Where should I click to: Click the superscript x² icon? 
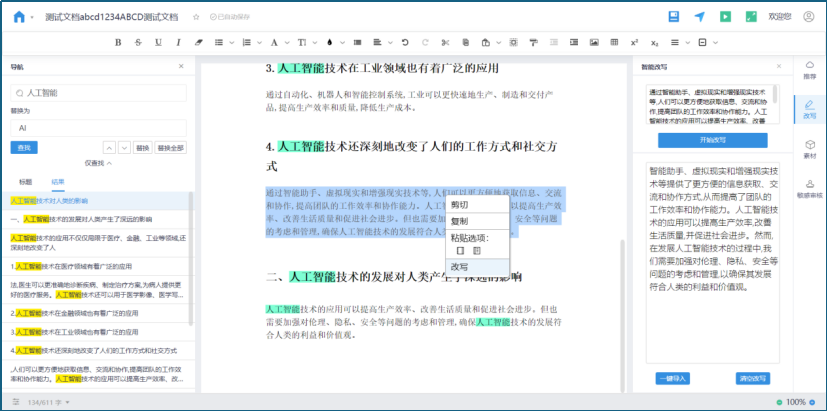pyautogui.click(x=634, y=43)
